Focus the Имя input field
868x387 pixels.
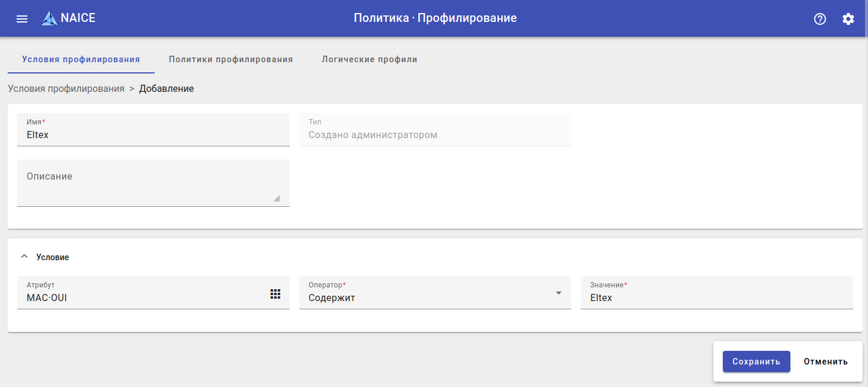pos(153,135)
